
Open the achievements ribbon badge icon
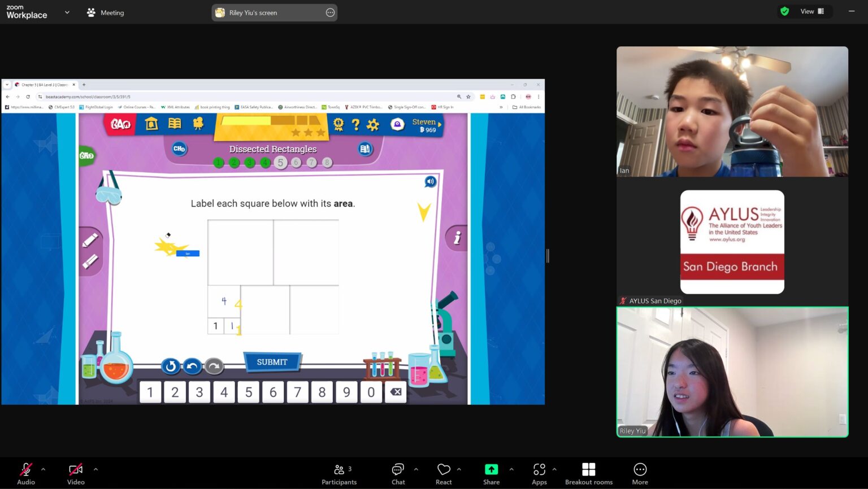click(338, 124)
